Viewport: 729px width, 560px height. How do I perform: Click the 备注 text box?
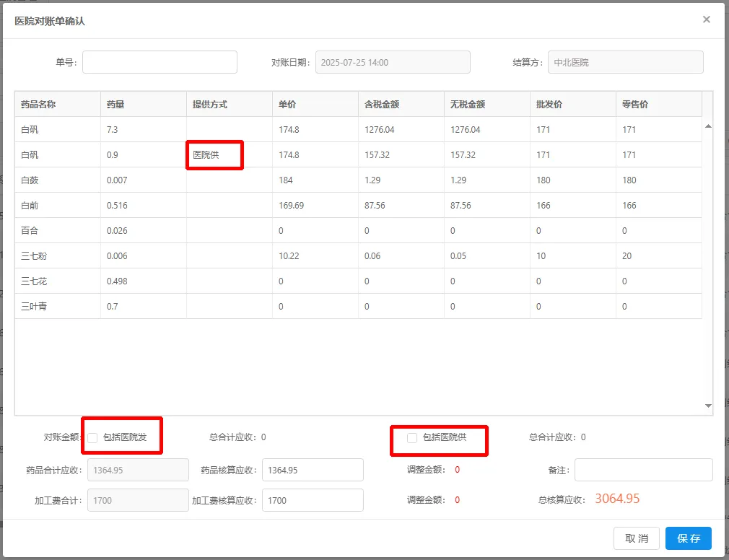click(x=643, y=470)
